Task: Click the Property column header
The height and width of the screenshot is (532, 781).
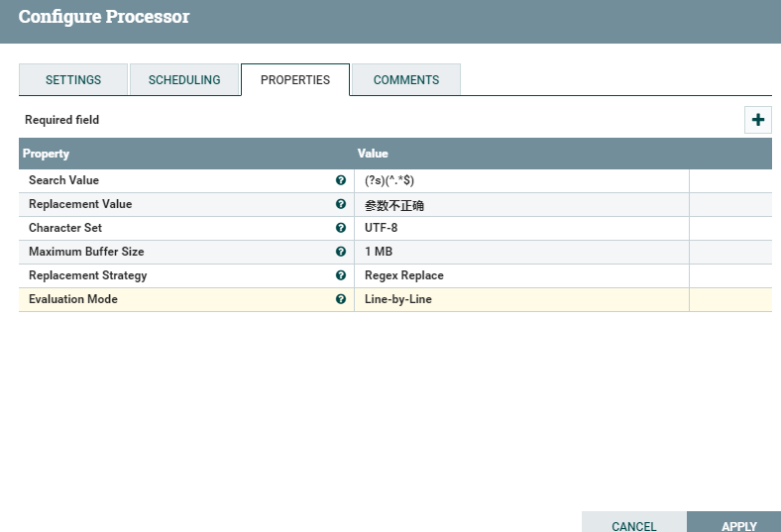Action: 46,154
